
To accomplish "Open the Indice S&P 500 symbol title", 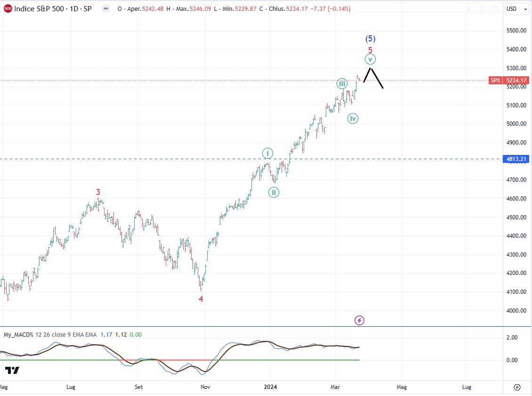I will [x=53, y=9].
